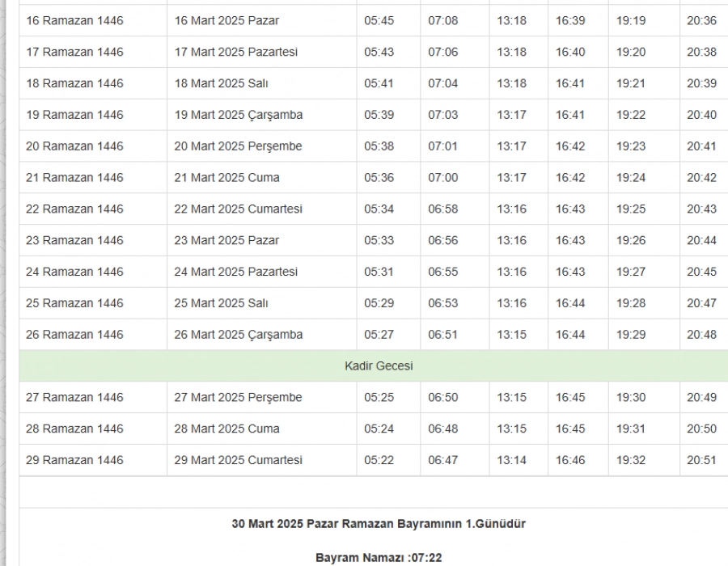The width and height of the screenshot is (728, 566).
Task: Click the 19:24 time for 21 Mart Cuma
Action: click(x=631, y=178)
